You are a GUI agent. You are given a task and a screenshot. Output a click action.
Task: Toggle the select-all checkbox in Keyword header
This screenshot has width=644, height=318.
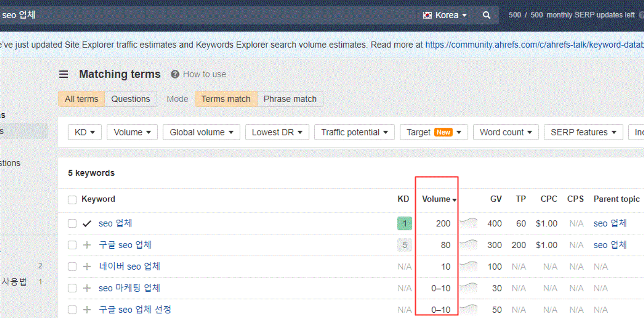72,200
